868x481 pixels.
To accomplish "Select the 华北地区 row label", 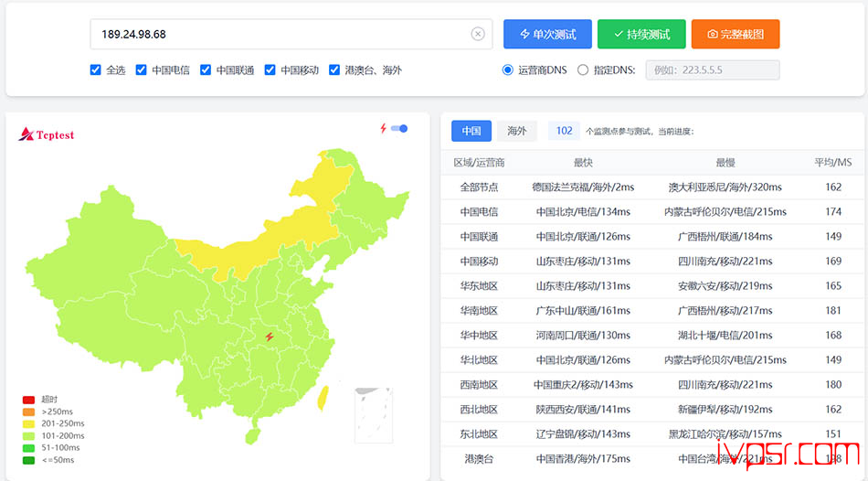I will click(x=479, y=359).
